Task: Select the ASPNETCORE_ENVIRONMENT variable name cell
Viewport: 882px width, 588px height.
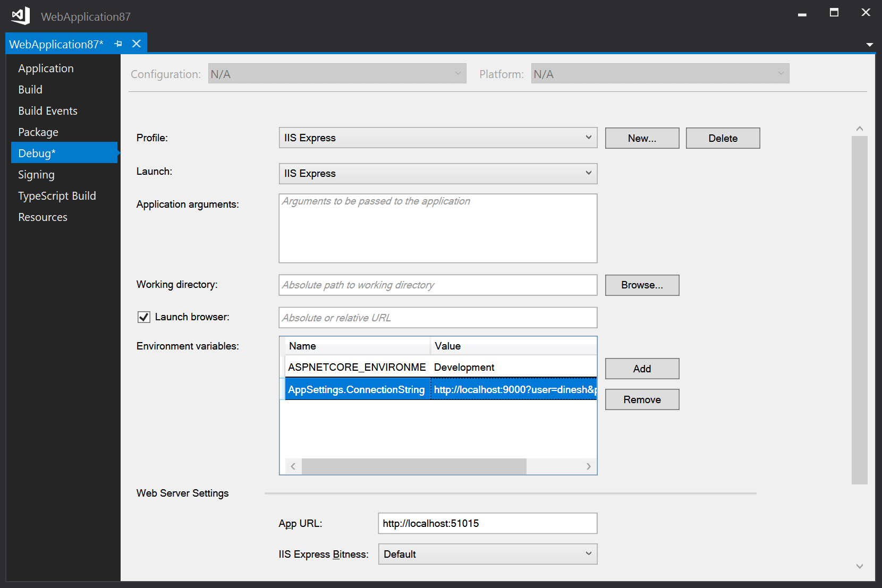Action: [x=357, y=367]
